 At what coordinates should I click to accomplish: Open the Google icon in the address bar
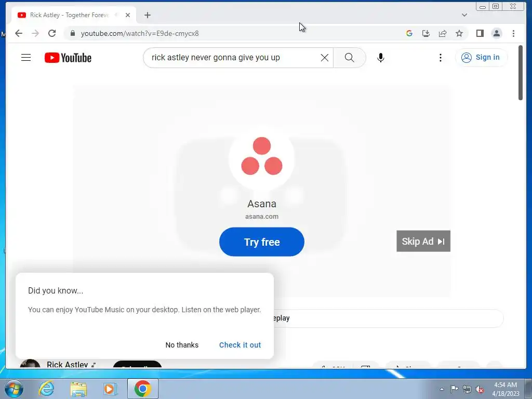point(409,33)
